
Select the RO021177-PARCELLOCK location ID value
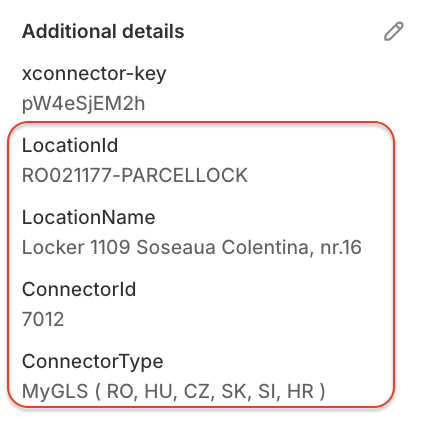(x=135, y=175)
